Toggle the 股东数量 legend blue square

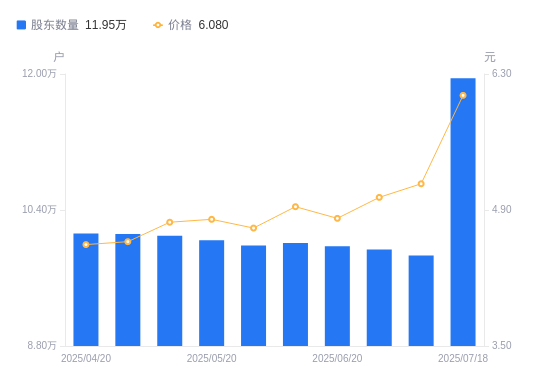[21, 25]
